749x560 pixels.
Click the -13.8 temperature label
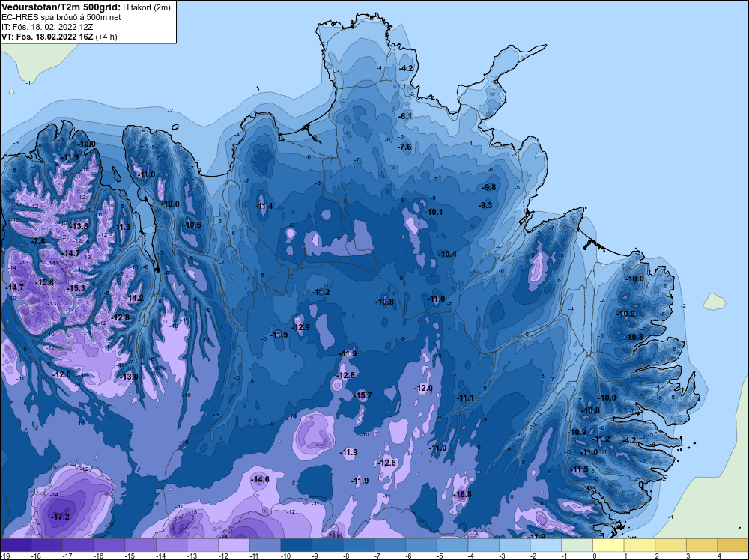coord(79,226)
